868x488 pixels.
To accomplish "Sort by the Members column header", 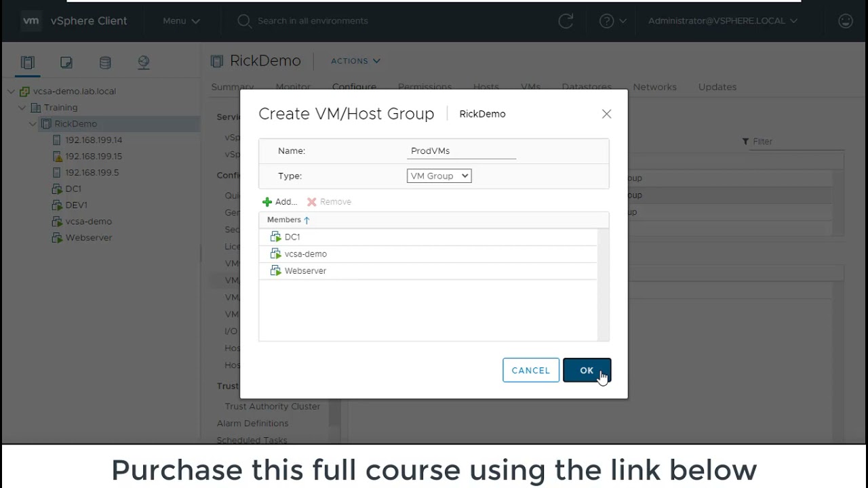I will pos(288,220).
